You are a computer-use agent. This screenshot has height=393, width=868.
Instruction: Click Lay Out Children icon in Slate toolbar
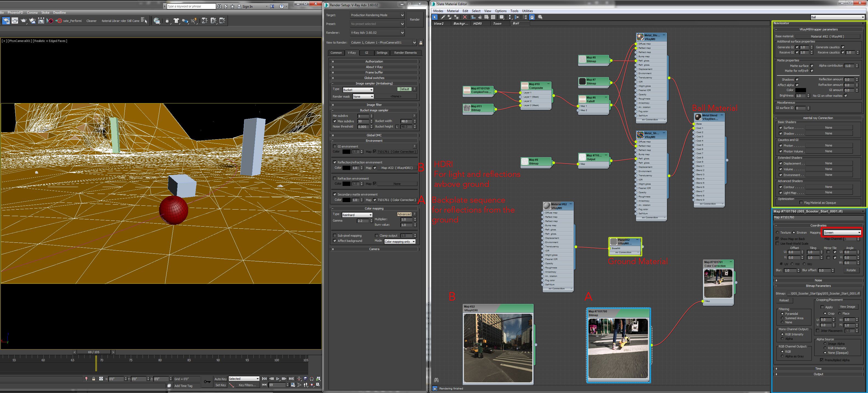click(x=517, y=17)
